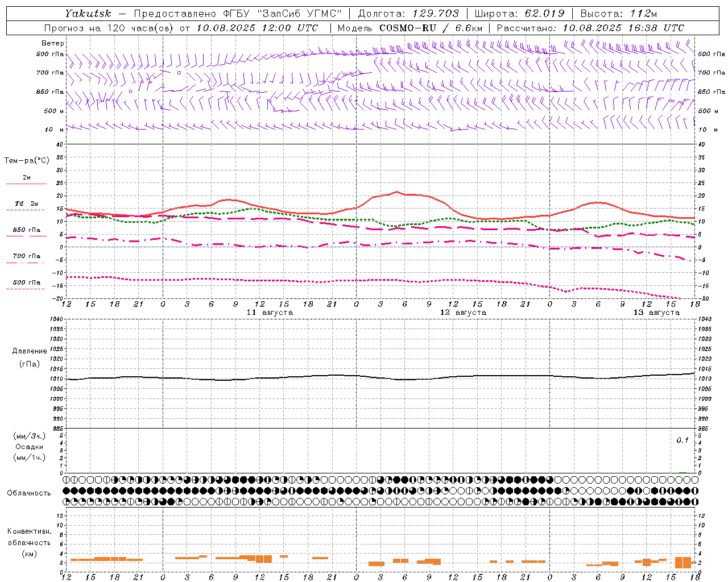The height and width of the screenshot is (582, 728).
Task: Click the black sea-level pressure curve
Action: tap(381, 377)
